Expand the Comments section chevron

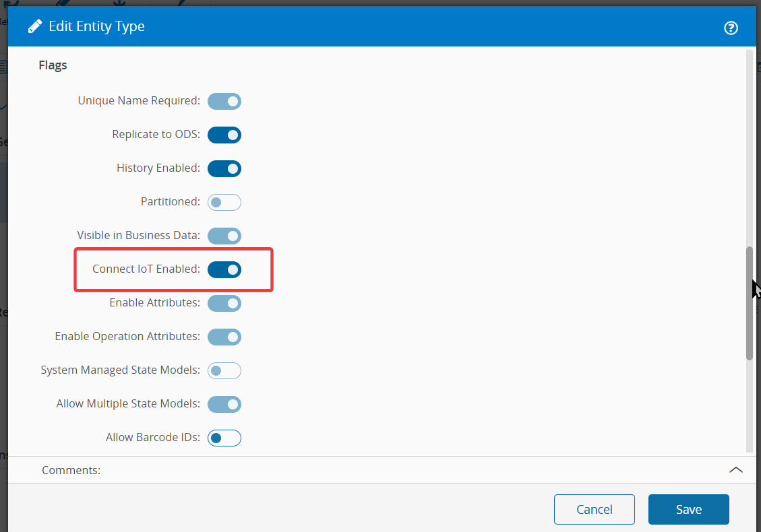coord(736,470)
